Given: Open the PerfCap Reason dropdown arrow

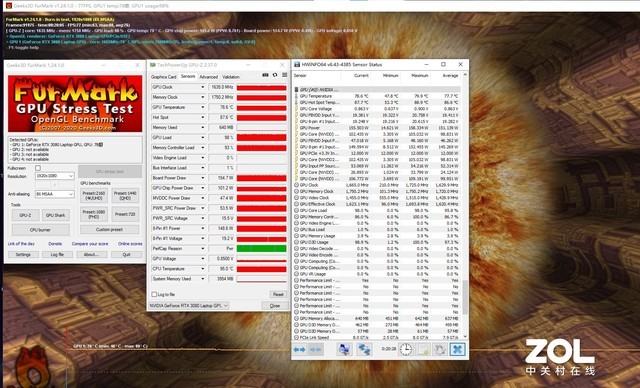Looking at the screenshot, I should (202, 248).
